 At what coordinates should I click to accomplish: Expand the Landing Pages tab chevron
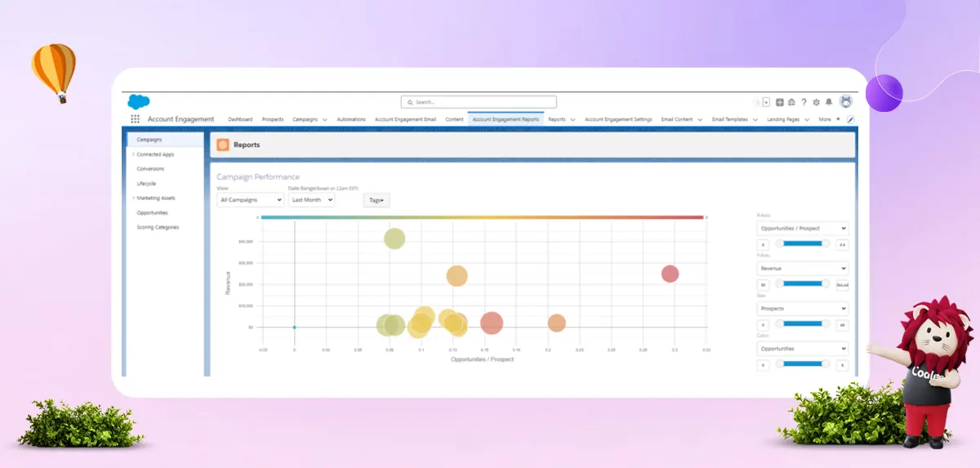807,120
